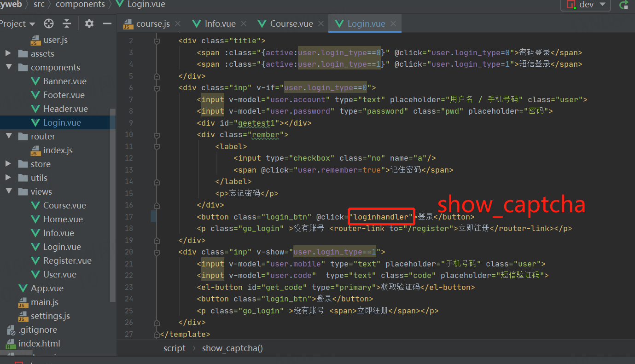Fold the title div at line 2

[157, 41]
